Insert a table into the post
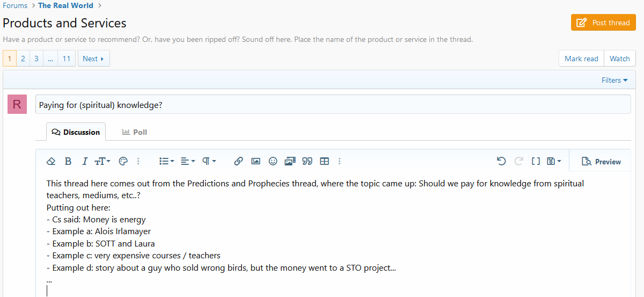The height and width of the screenshot is (297, 644). [325, 161]
